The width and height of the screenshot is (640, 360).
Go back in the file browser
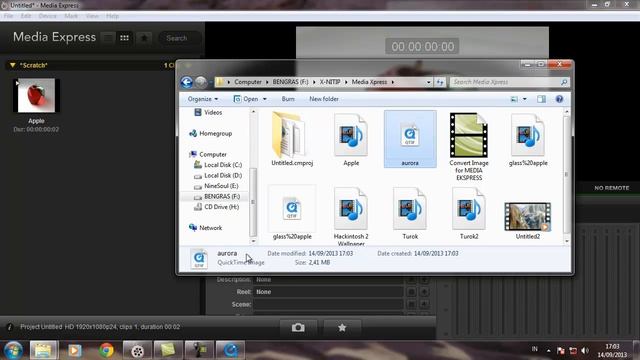click(x=187, y=82)
